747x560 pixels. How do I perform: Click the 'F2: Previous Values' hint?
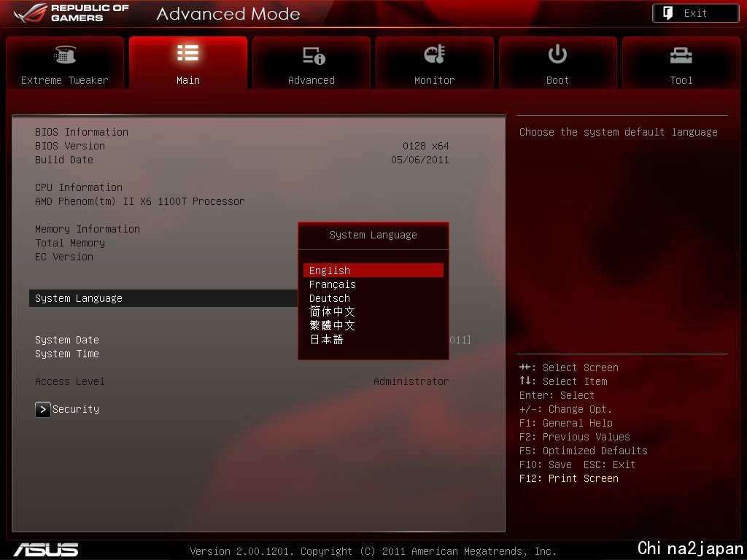575,437
